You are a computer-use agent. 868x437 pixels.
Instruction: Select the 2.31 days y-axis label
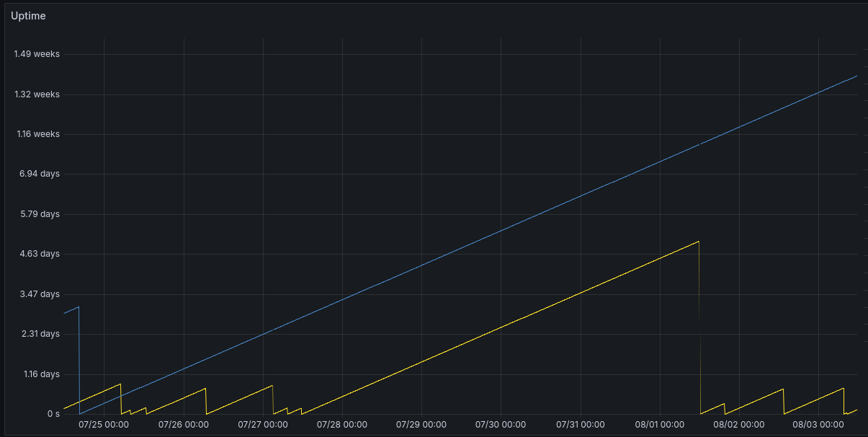pyautogui.click(x=40, y=334)
